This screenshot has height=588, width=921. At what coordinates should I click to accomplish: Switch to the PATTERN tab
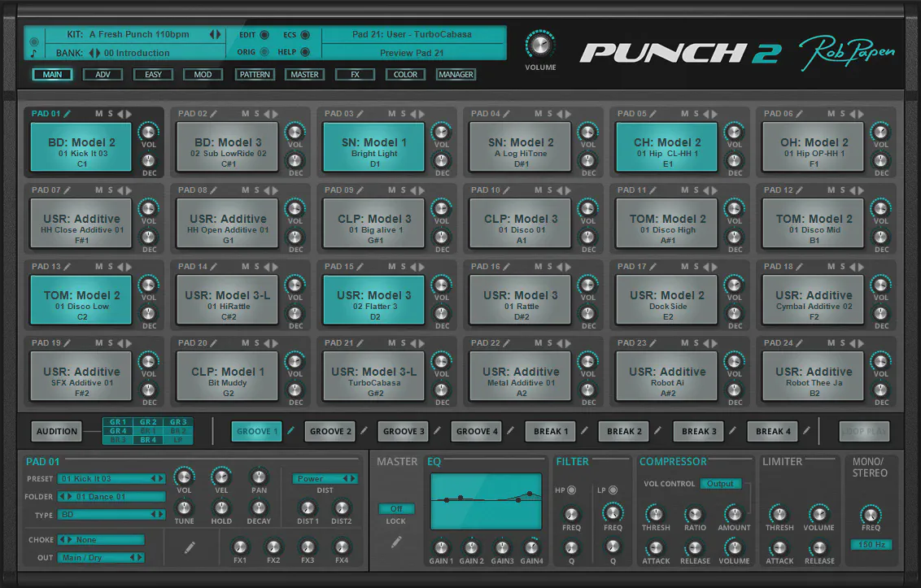pyautogui.click(x=255, y=75)
